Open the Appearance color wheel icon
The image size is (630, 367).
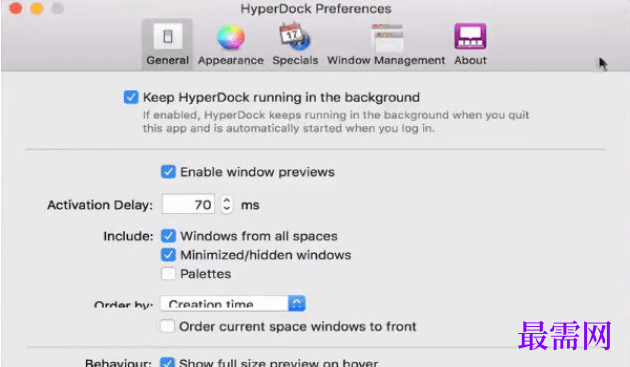coord(231,37)
